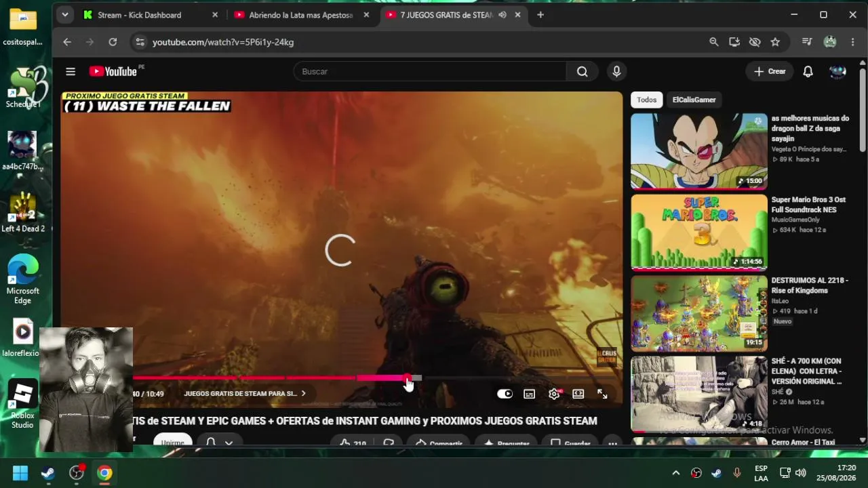Open Chrome media controls icon
Viewport: 868px width, 488px height.
(807, 42)
